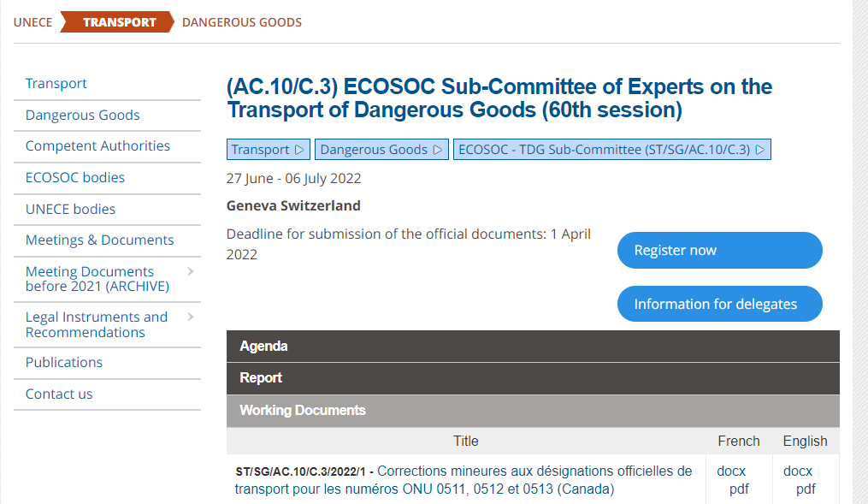Viewport: 868px width, 504px height.
Task: Open Meetings & Documents sidebar link
Action: pos(99,240)
